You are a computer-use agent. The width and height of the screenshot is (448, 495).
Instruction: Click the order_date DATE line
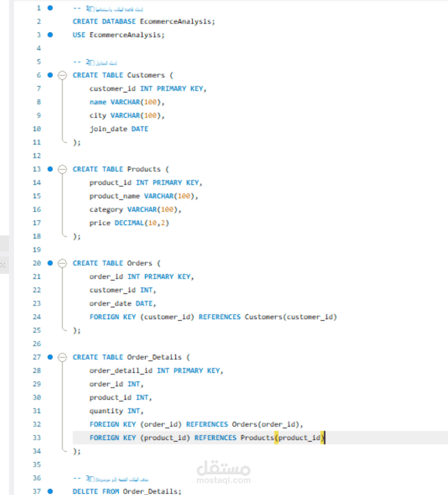123,304
